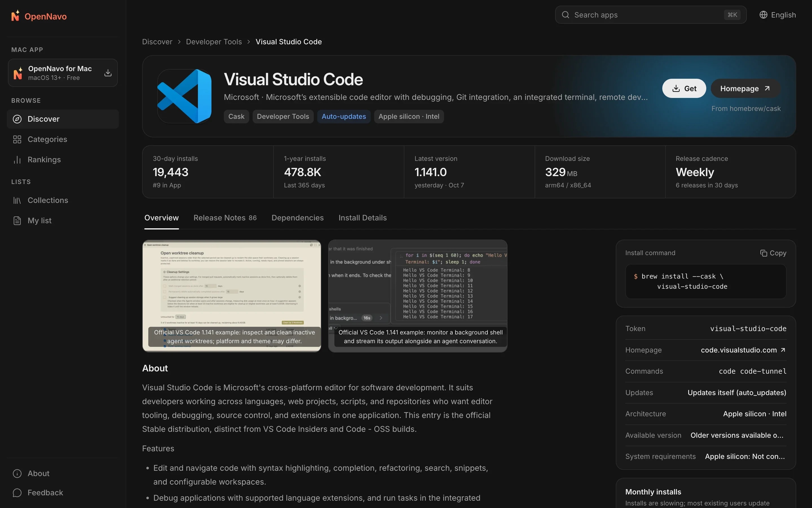Image resolution: width=812 pixels, height=508 pixels.
Task: Click the code code-tunnel commands value
Action: pyautogui.click(x=752, y=371)
